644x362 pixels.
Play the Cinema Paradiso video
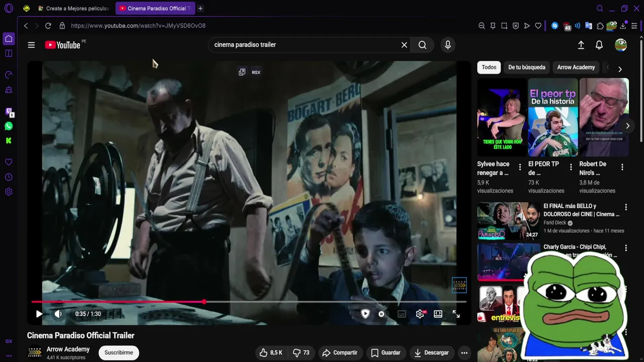click(x=39, y=314)
